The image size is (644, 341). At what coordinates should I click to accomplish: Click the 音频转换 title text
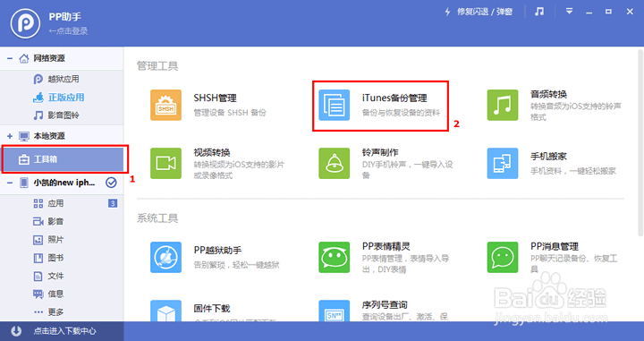[548, 94]
